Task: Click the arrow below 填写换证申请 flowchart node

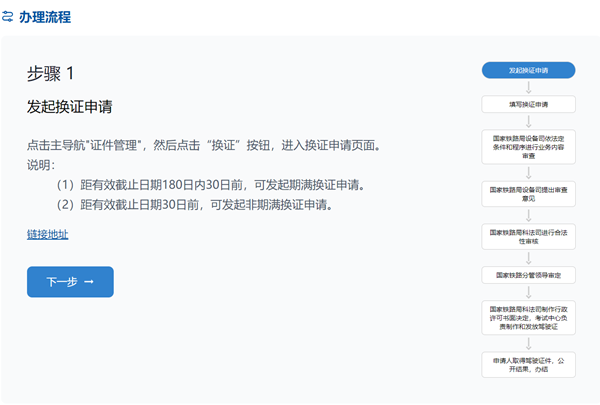Action: click(x=528, y=119)
